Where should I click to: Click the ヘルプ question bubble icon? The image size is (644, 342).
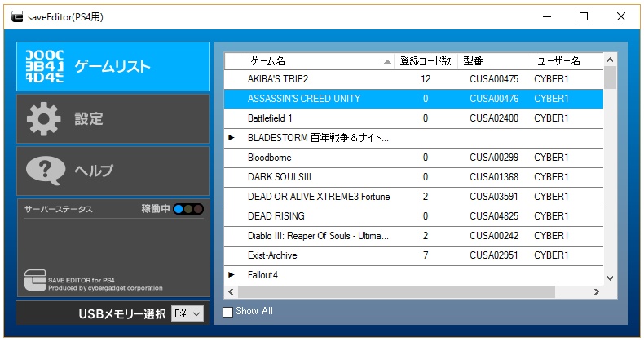pyautogui.click(x=45, y=171)
